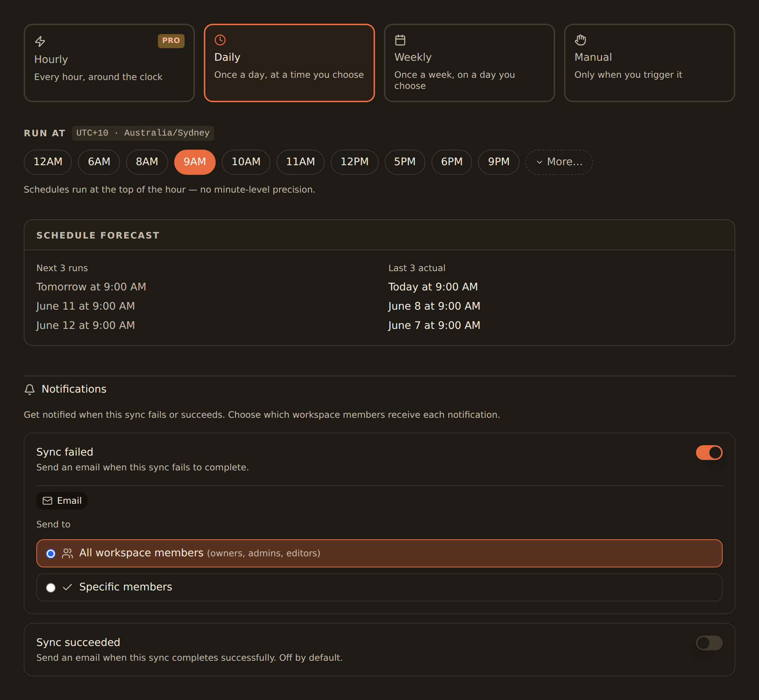This screenshot has width=759, height=700.
Task: Set run time to 9PM
Action: click(x=499, y=162)
